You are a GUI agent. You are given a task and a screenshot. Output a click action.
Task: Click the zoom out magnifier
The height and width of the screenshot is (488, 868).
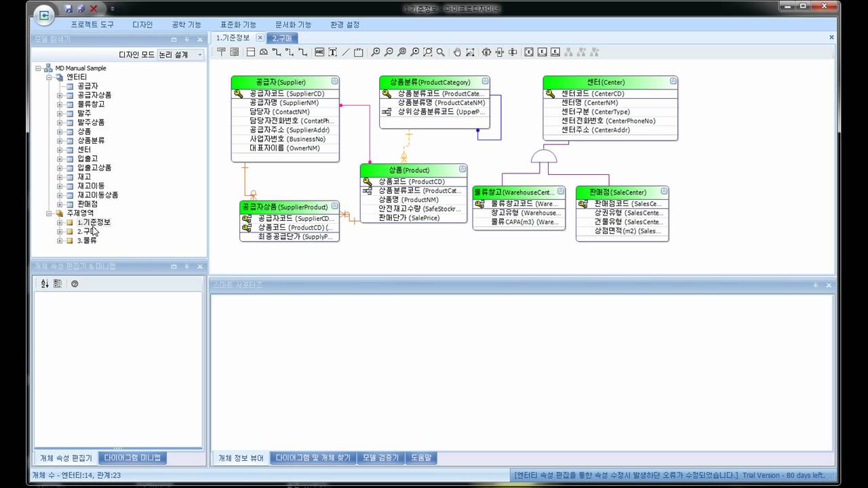pyautogui.click(x=389, y=52)
